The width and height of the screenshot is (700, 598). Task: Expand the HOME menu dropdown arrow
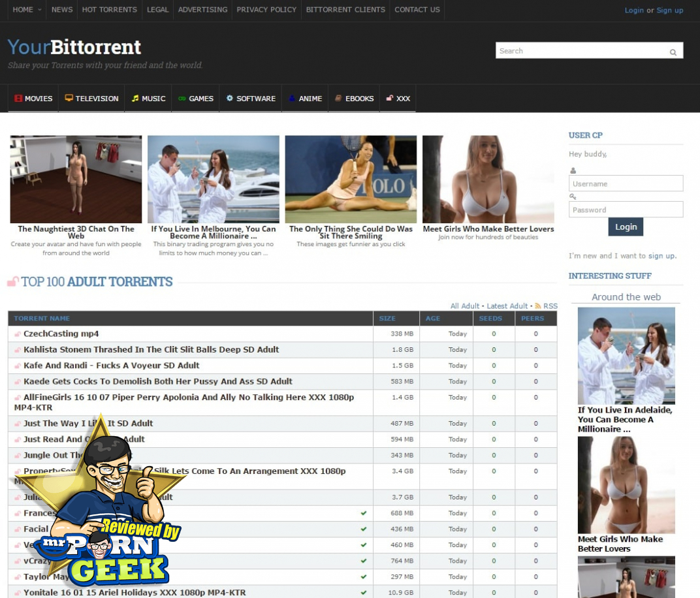[39, 10]
